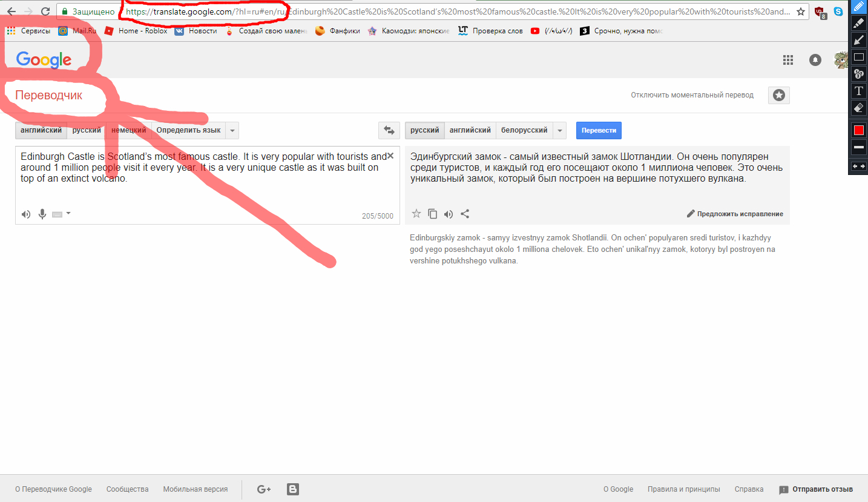Open the uBlock extension icon
The width and height of the screenshot is (868, 502).
820,12
